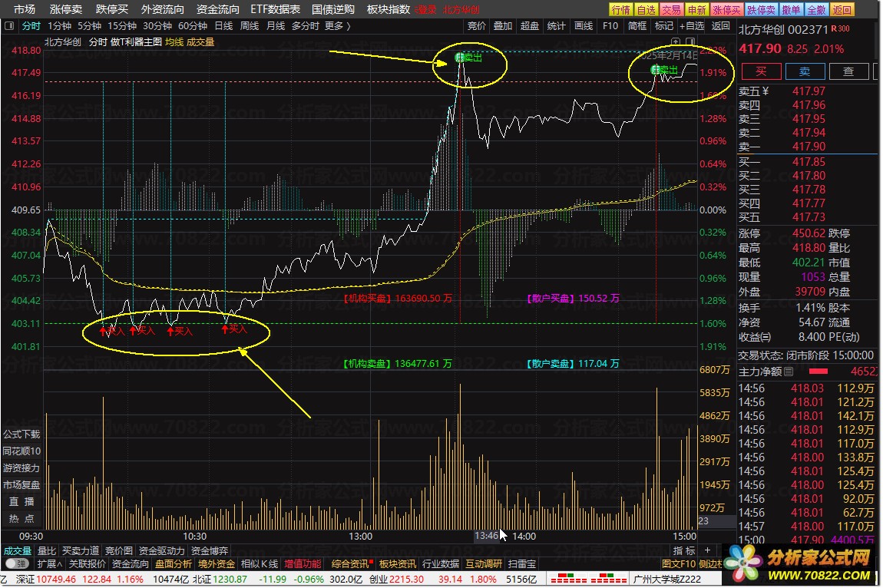Select the 量比 indicator tab
883x588 pixels.
[x=47, y=551]
